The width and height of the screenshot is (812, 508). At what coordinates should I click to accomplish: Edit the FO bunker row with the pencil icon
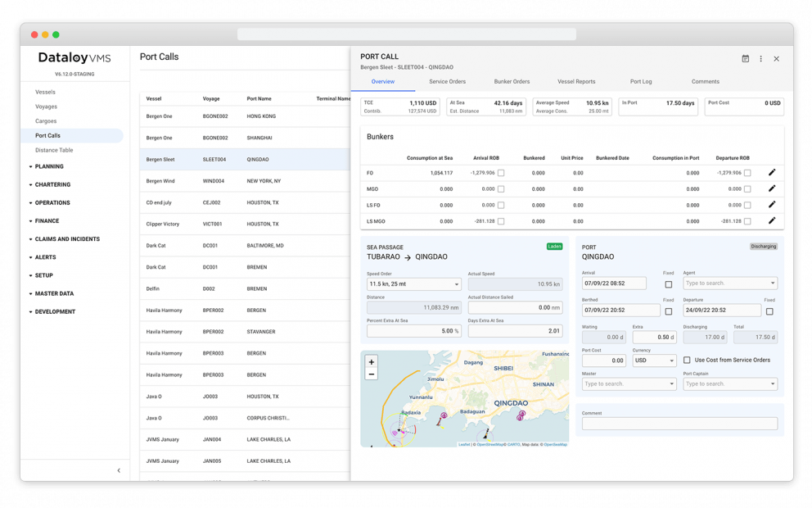pyautogui.click(x=769, y=173)
